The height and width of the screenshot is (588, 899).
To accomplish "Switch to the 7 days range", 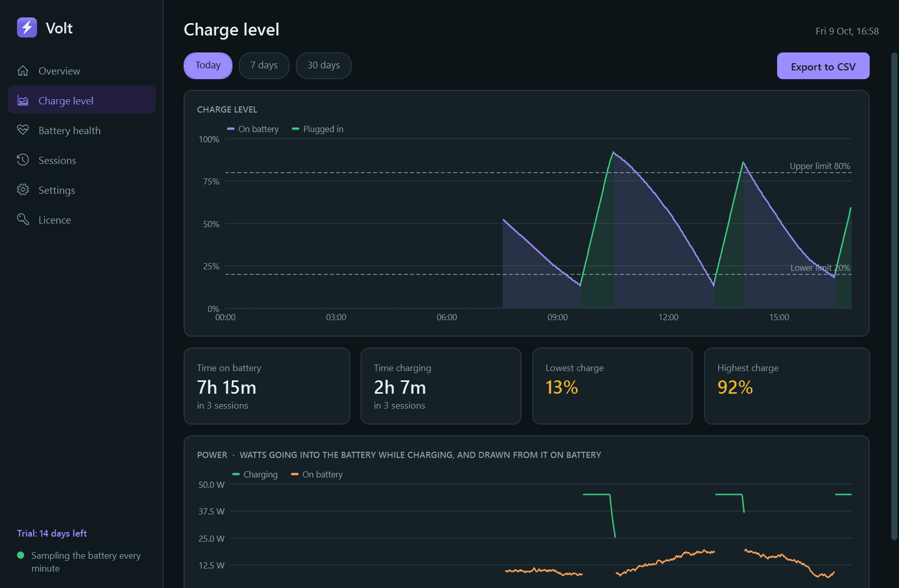I will pos(264,66).
